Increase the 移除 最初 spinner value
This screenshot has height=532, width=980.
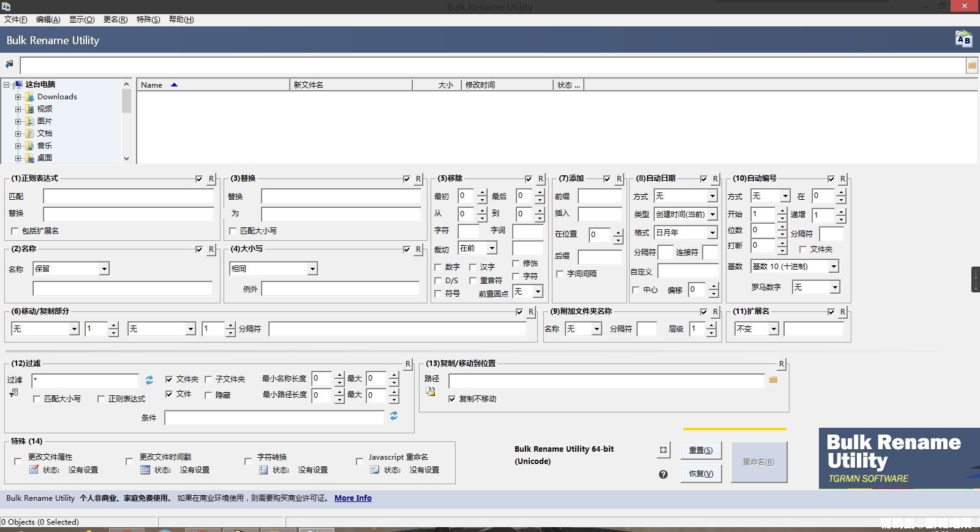482,192
